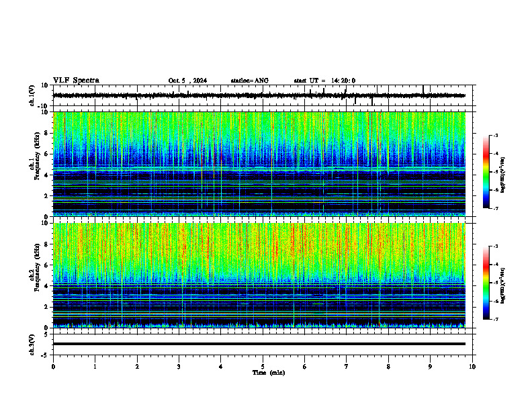
Task: Click the "-7" label on ch.2 colorbar
Action: click(x=495, y=320)
